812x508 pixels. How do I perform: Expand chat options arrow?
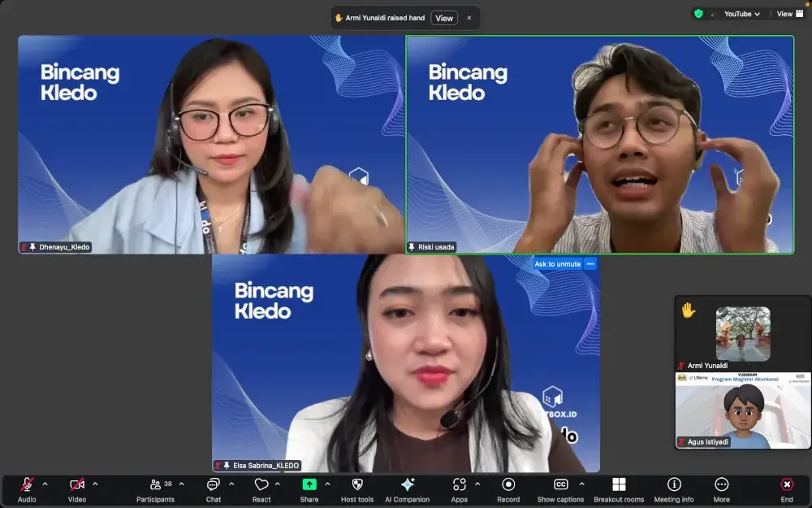click(231, 484)
